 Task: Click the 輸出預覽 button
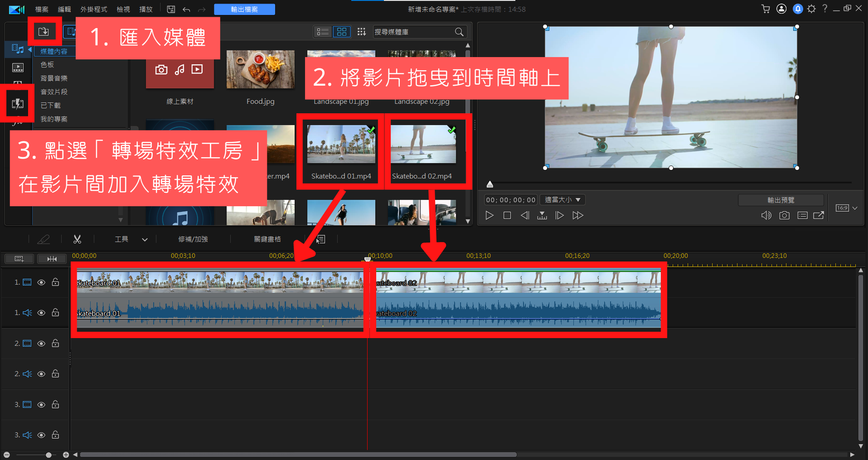pyautogui.click(x=781, y=200)
